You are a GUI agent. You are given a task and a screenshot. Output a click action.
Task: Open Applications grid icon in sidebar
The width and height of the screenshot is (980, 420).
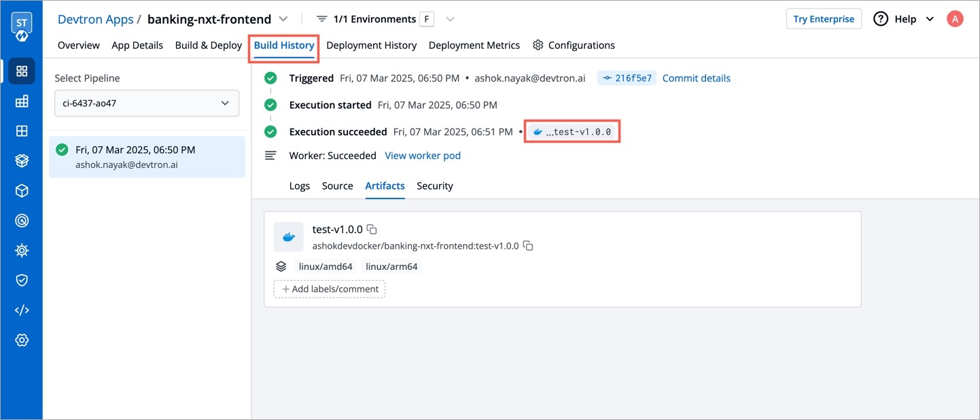coord(22,71)
